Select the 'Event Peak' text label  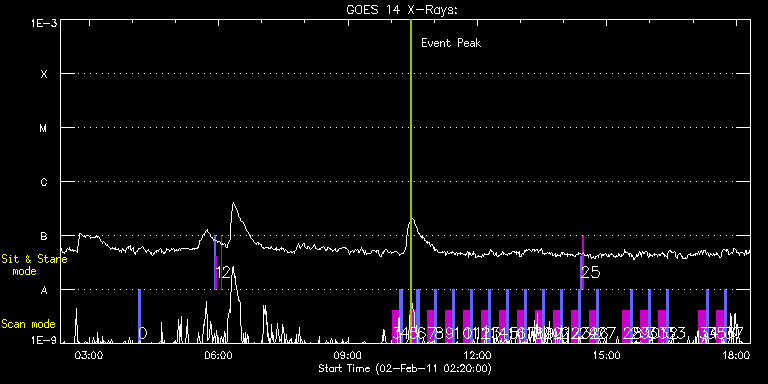(451, 43)
